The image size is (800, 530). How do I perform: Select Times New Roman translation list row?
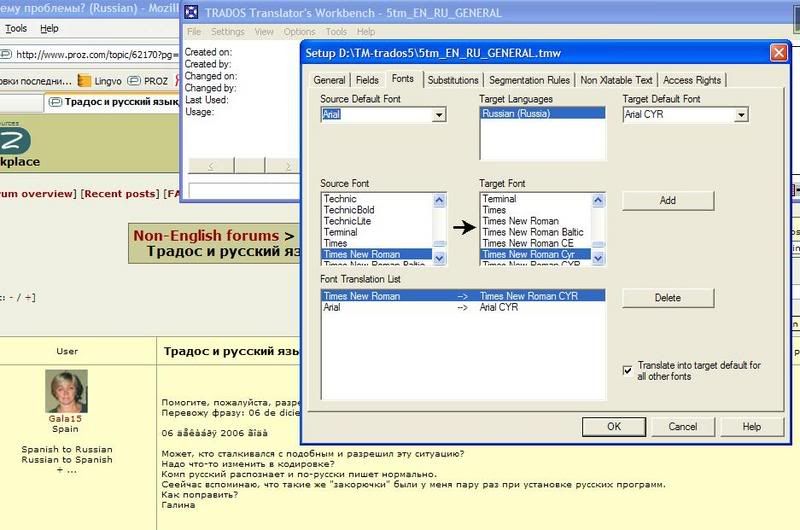pyautogui.click(x=463, y=296)
